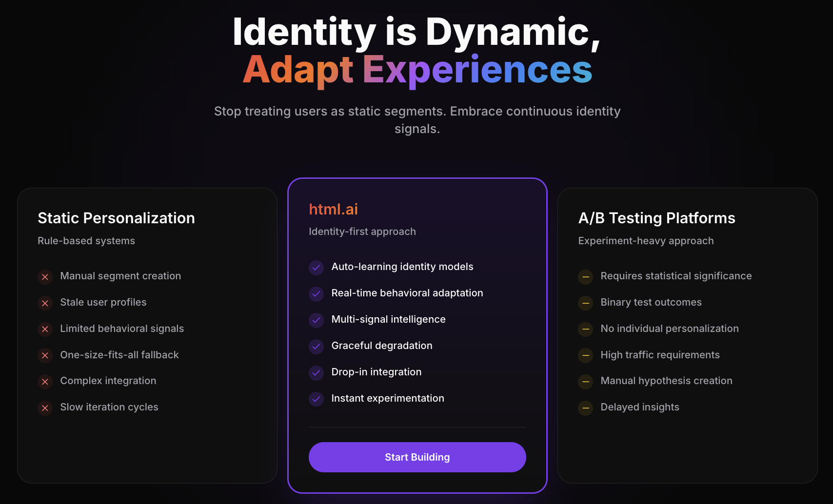This screenshot has width=833, height=504.
Task: Click the Stop treating users as static segments tagline
Action: [x=417, y=120]
